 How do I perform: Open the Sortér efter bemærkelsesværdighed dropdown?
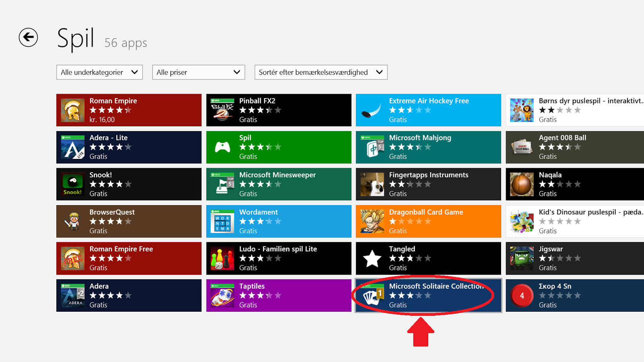[x=321, y=72]
